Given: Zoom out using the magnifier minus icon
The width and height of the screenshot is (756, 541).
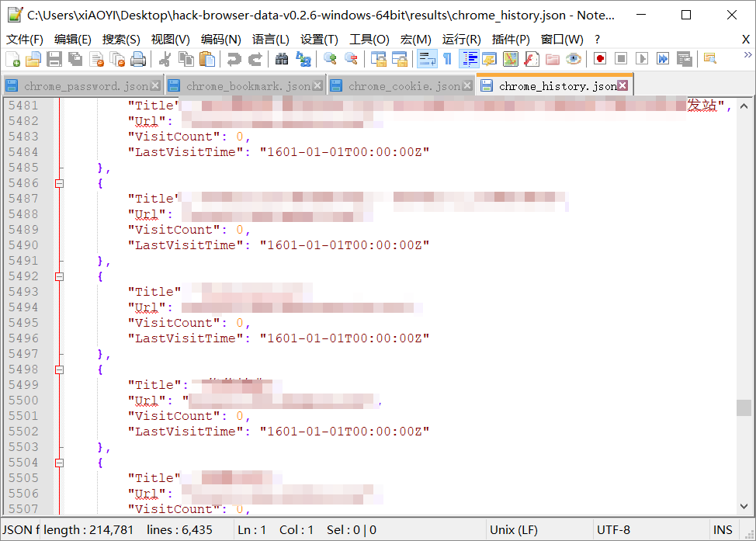Looking at the screenshot, I should pos(352,59).
